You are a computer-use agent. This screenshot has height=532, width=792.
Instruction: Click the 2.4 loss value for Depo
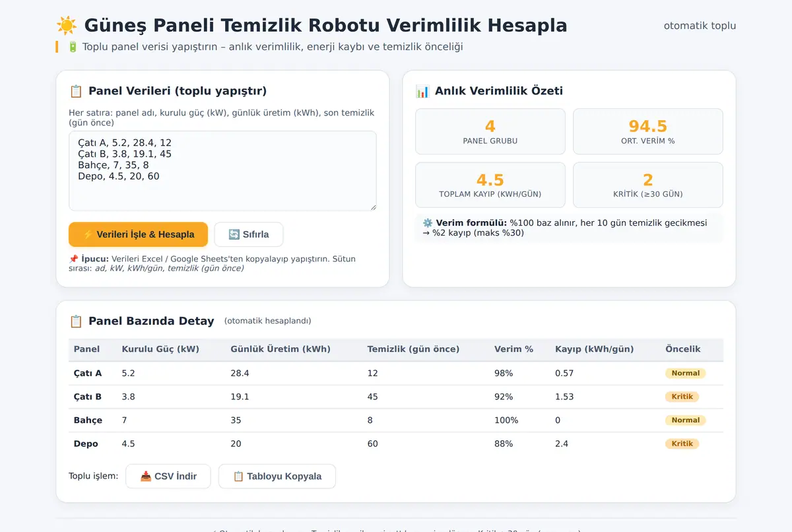pyautogui.click(x=562, y=444)
